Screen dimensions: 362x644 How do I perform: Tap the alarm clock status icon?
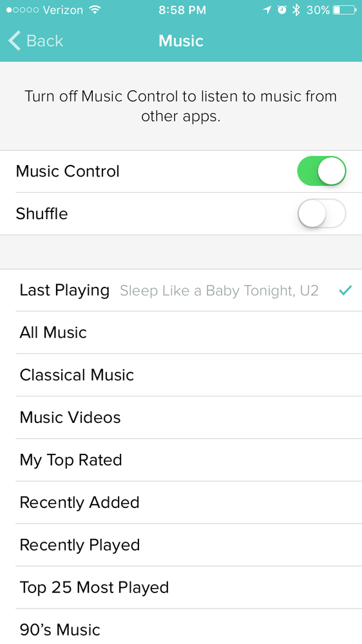click(x=282, y=10)
